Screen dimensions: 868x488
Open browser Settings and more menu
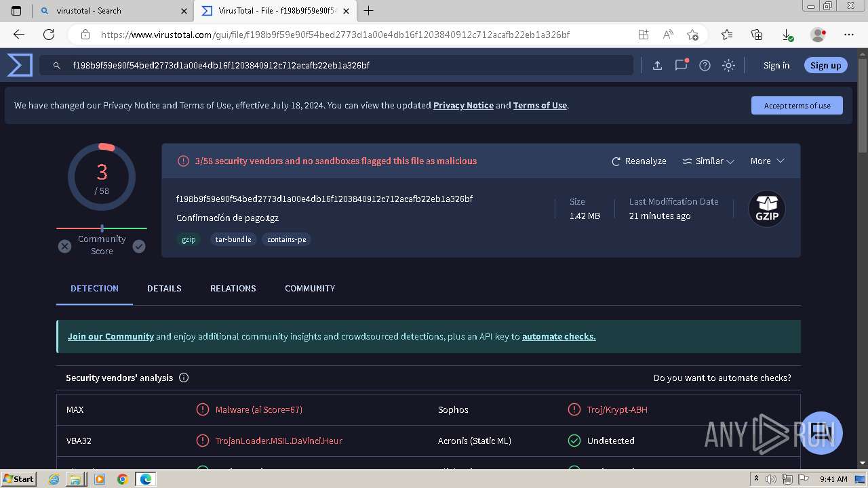[849, 35]
